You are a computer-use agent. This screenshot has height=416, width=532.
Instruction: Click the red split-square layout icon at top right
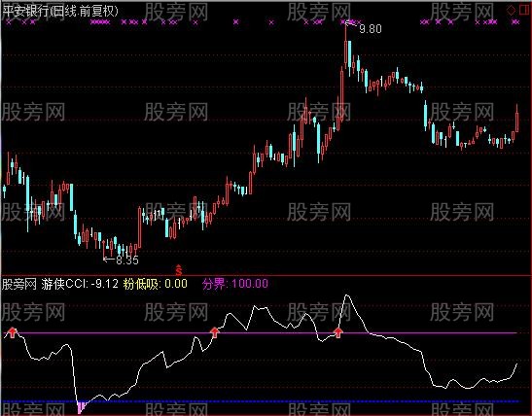[x=524, y=10]
